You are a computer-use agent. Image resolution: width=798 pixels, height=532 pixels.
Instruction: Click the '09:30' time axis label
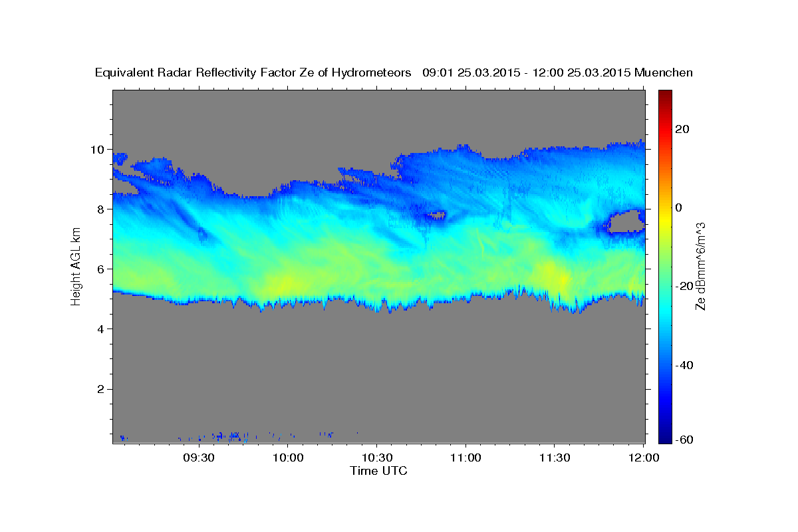point(198,458)
